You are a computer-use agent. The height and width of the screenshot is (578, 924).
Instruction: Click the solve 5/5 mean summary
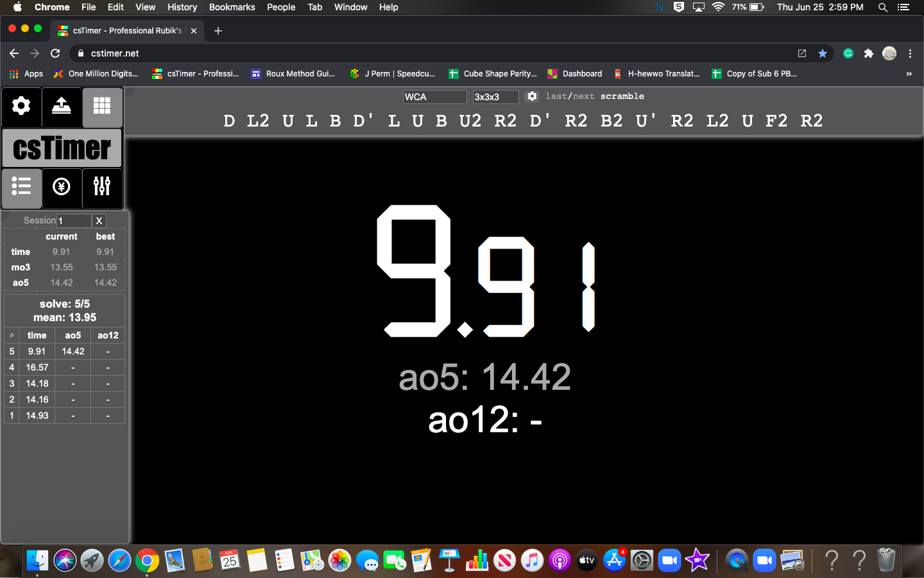tap(65, 311)
